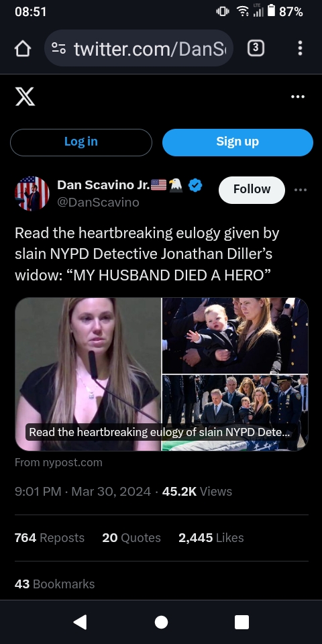Click the From nypost.com source link
This screenshot has height=644, width=322.
(x=58, y=462)
